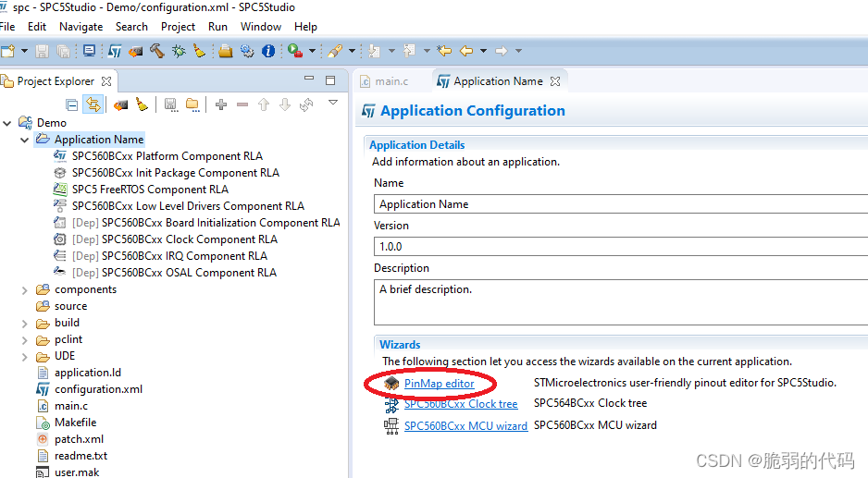868x478 pixels.
Task: Open the SPC560BCxx Clock tree link
Action: pos(461,404)
